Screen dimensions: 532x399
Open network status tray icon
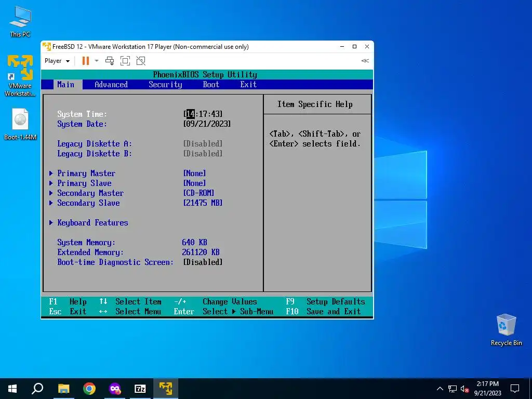click(453, 389)
